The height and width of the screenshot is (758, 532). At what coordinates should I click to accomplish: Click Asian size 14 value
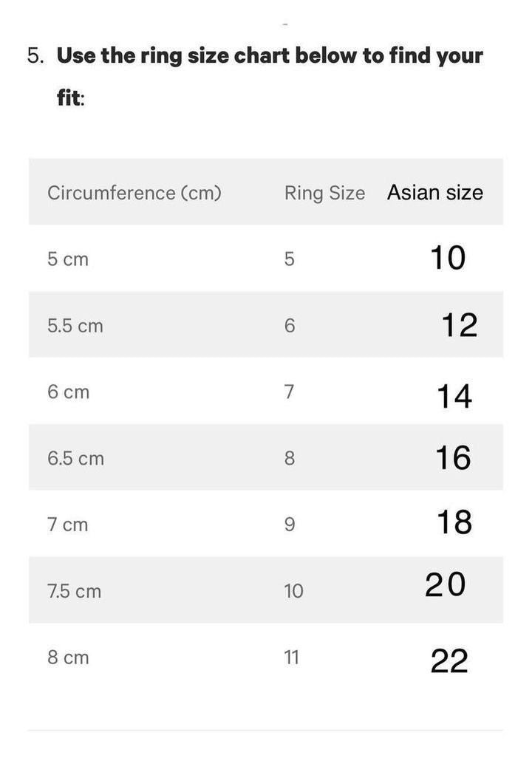[454, 397]
